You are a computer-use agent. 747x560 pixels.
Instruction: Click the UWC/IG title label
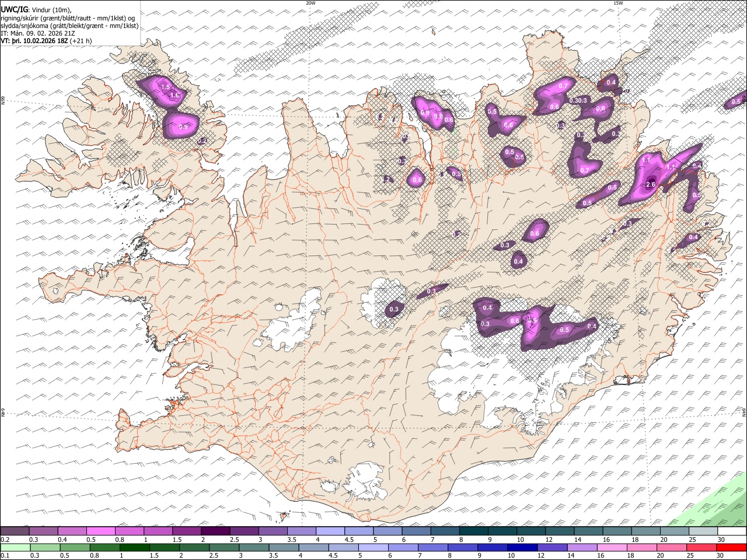tap(15, 9)
